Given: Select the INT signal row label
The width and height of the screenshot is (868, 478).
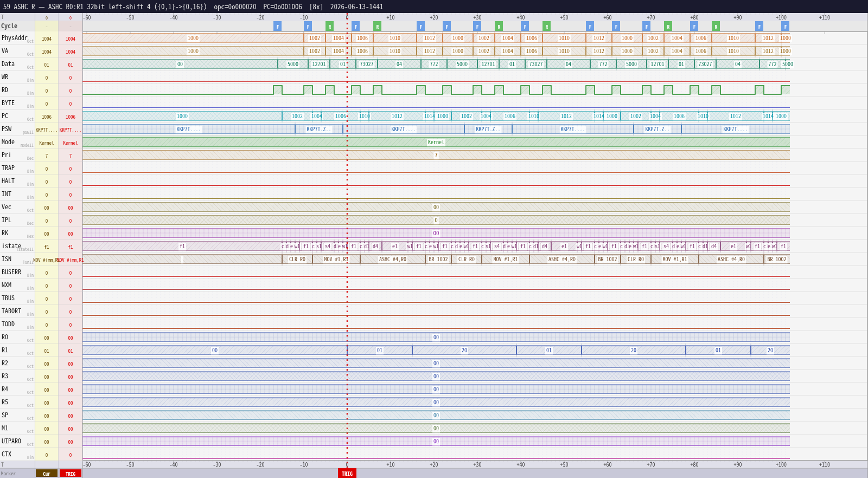Looking at the screenshot, I should pos(7,194).
